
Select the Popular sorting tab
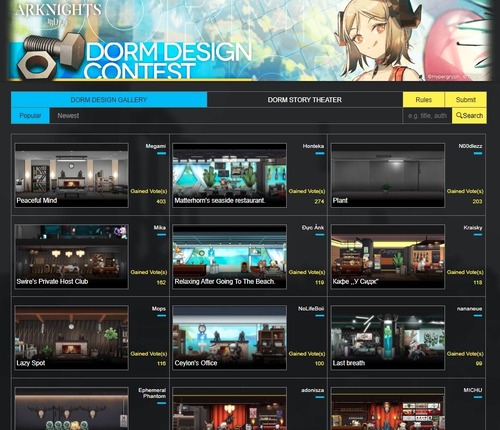tap(30, 116)
